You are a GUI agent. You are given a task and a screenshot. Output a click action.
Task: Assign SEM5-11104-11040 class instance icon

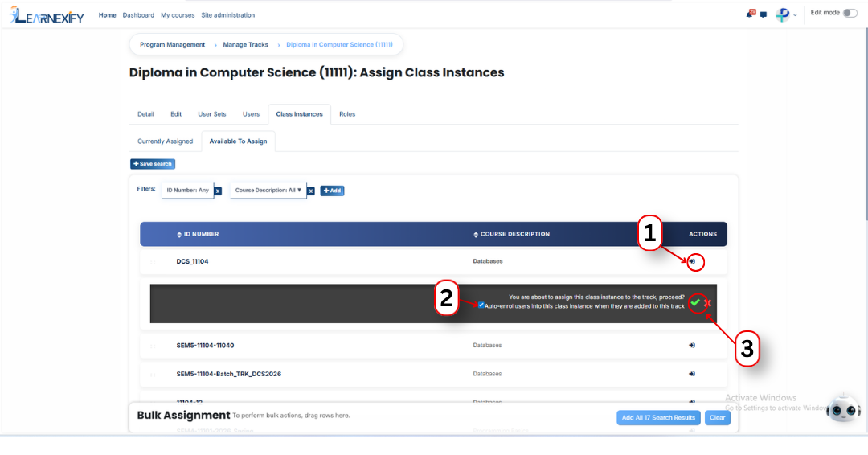[692, 346]
